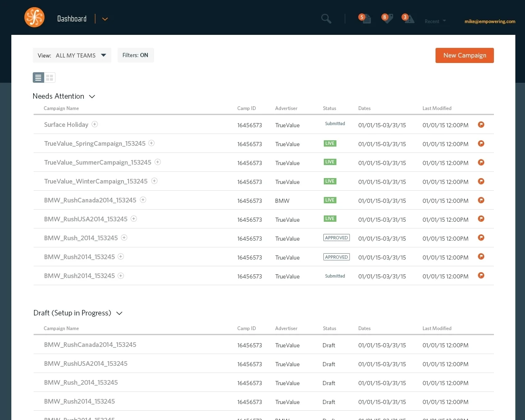Open tags notifications showing 8
525x420 pixels.
click(387, 19)
